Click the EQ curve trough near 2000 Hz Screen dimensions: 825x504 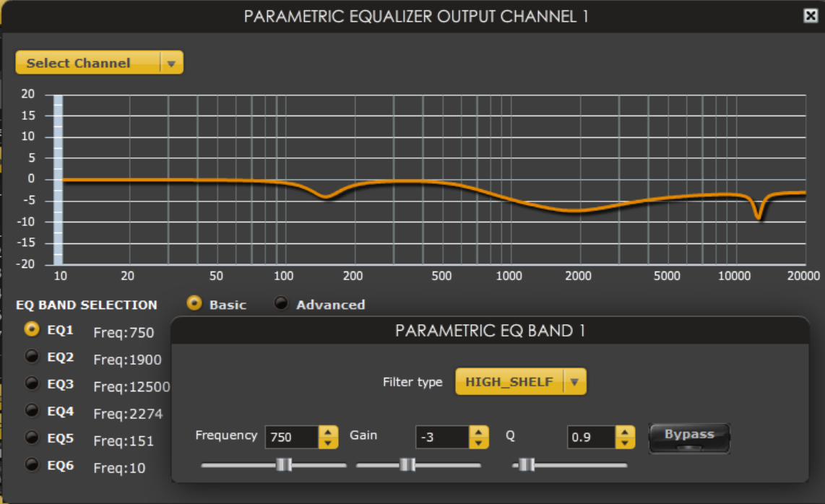pyautogui.click(x=575, y=211)
